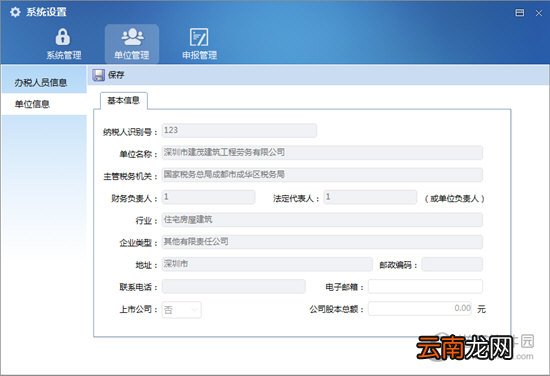This screenshot has height=376, width=550.
Task: Click the 公司股本总额 label
Action: [337, 309]
